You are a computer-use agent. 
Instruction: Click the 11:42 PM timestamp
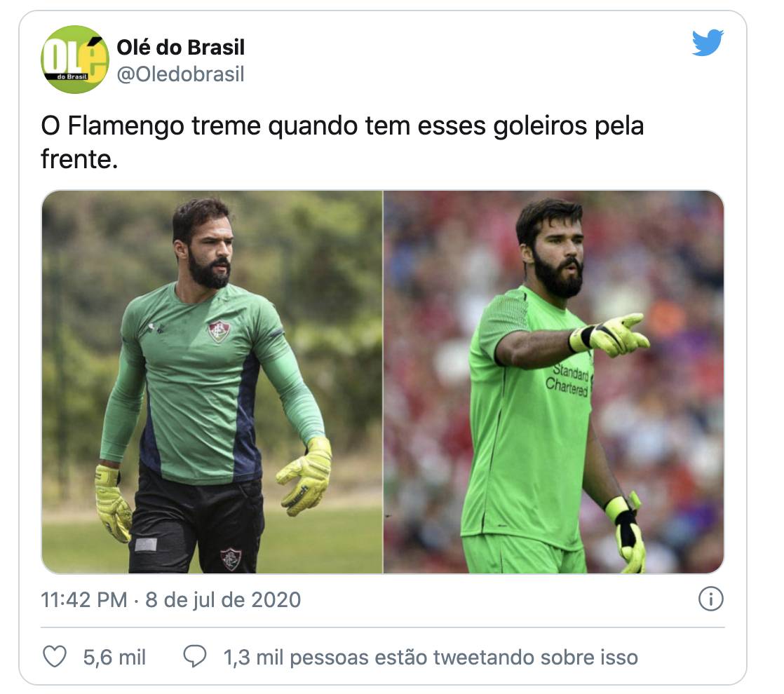pyautogui.click(x=84, y=599)
